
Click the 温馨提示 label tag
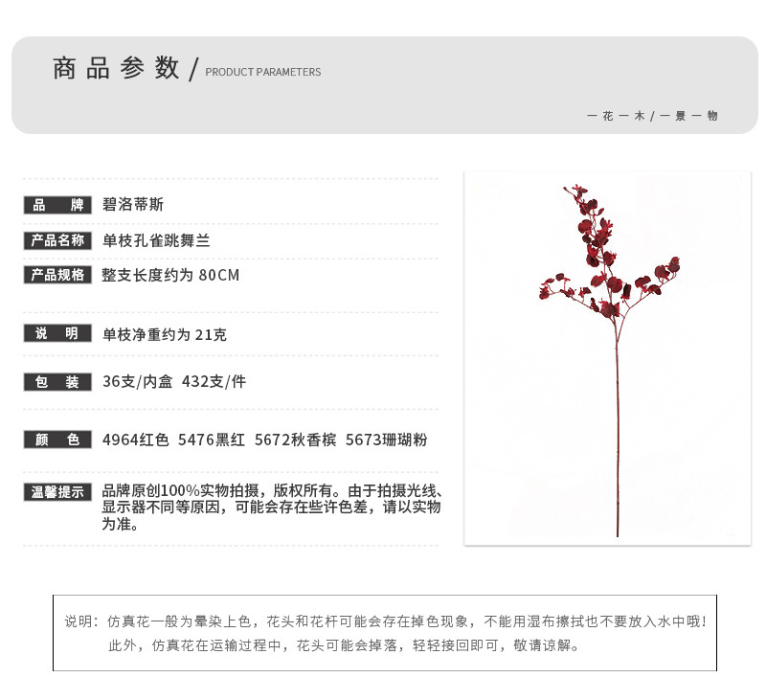[57, 491]
